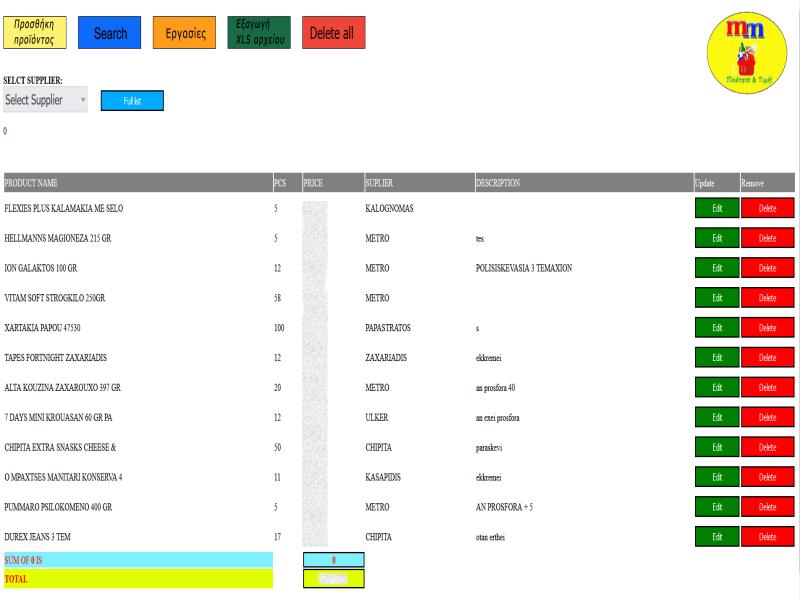Viewport: 800px width, 600px height.
Task: Edit the CHIPITA EXTRA SNASKS CHEESE row
Action: point(717,447)
